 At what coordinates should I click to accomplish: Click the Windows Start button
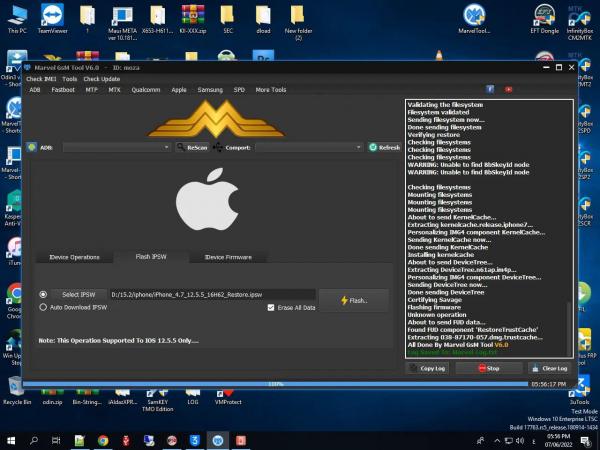11,441
